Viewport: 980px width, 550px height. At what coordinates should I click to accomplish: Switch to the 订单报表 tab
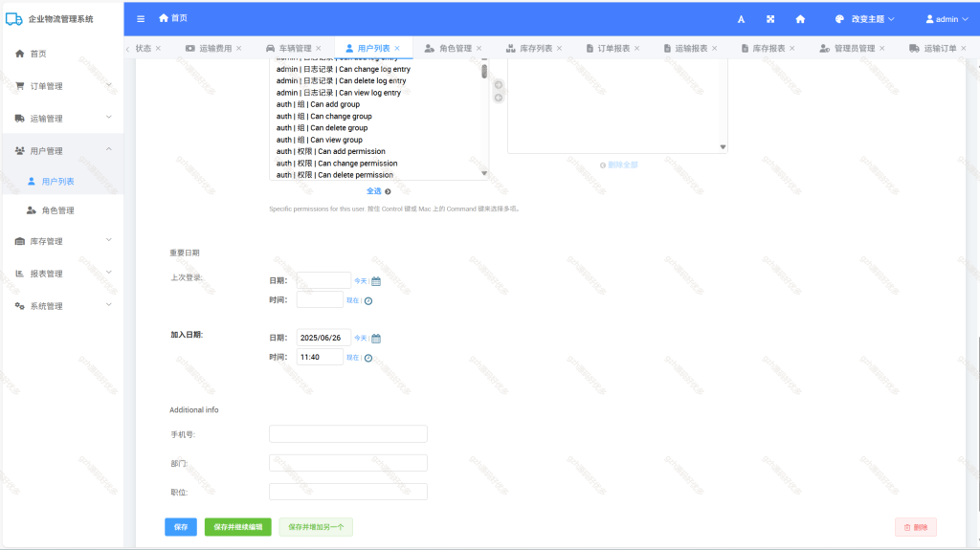[x=613, y=48]
